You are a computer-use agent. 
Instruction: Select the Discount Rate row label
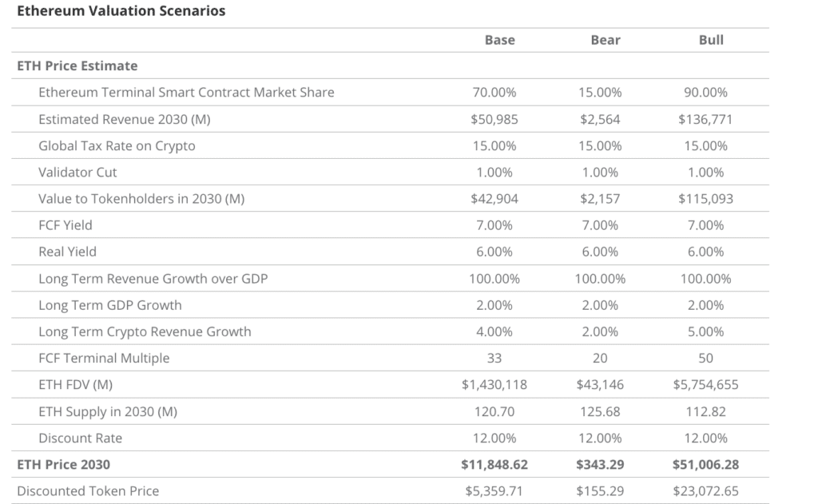81,438
